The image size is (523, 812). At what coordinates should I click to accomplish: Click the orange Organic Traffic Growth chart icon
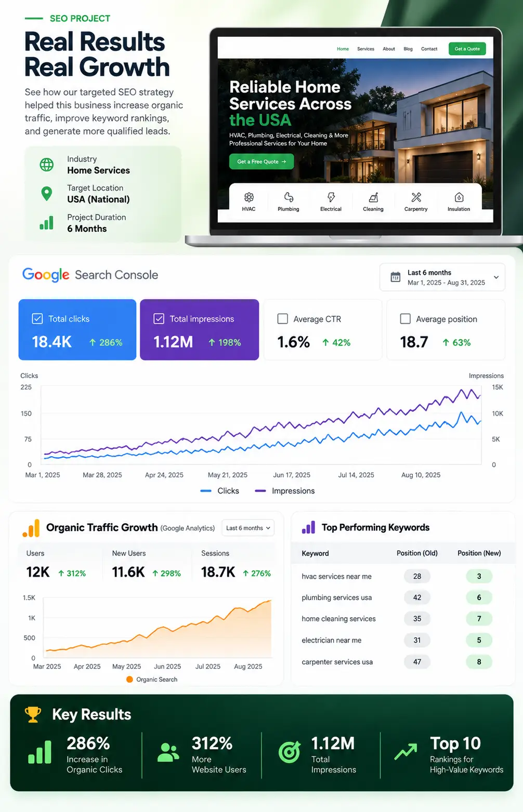[31, 528]
